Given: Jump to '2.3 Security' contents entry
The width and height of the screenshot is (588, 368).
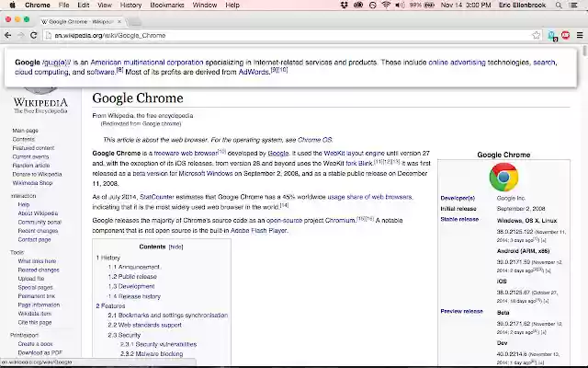Looking at the screenshot, I should pyautogui.click(x=124, y=335).
